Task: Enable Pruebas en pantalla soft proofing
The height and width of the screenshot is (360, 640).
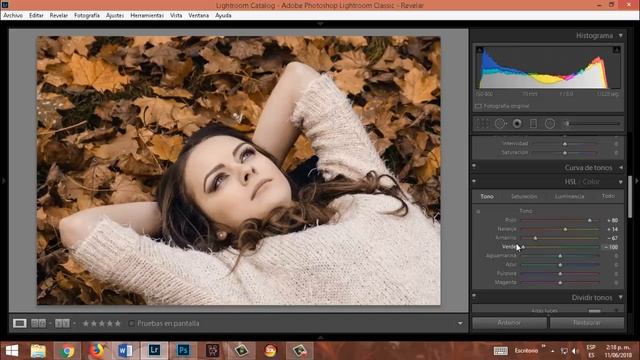Action: (x=131, y=323)
